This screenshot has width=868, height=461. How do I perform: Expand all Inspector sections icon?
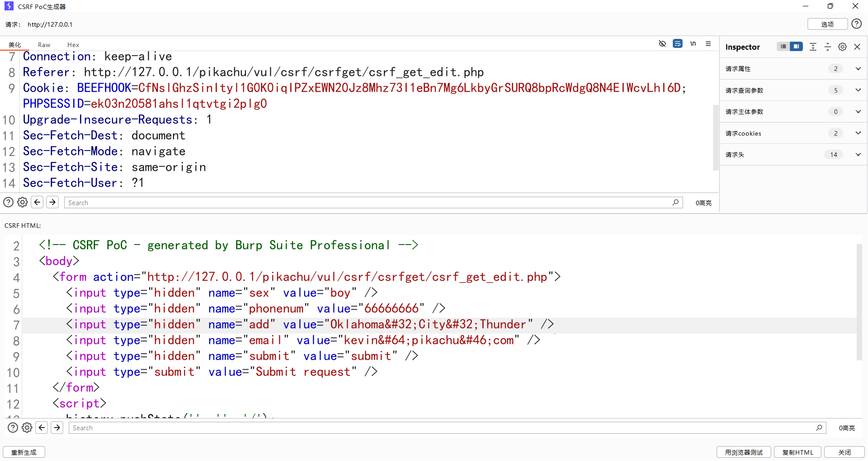(813, 47)
